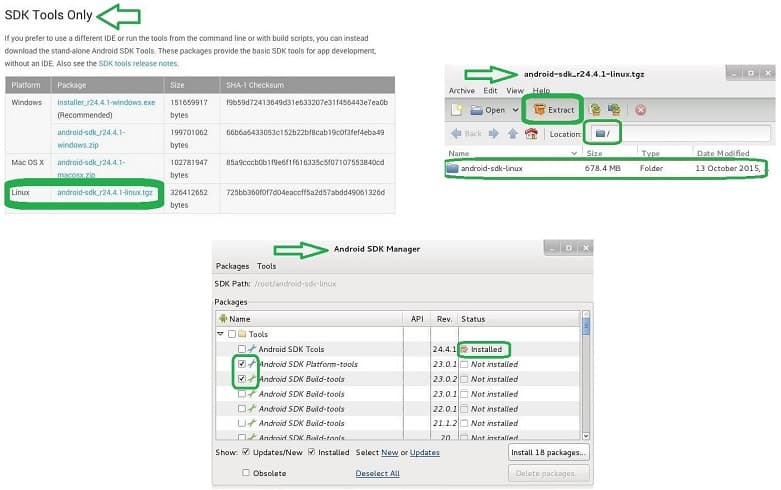Download android-sdk_r24.4.1-linux.tgz
The image size is (781, 490).
105,192
